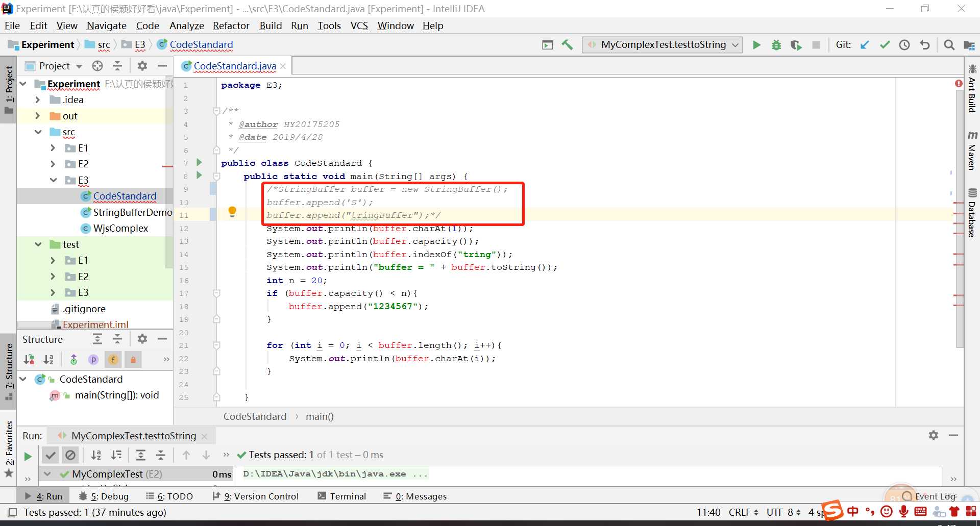Screen dimensions: 980x526
Task: Open the Event Log
Action: [929, 496]
